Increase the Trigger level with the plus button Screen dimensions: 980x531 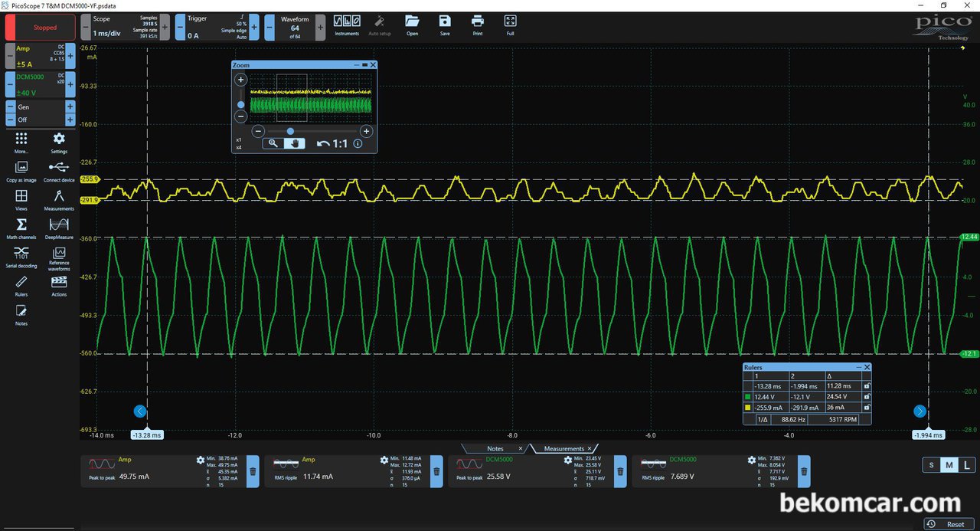(254, 27)
